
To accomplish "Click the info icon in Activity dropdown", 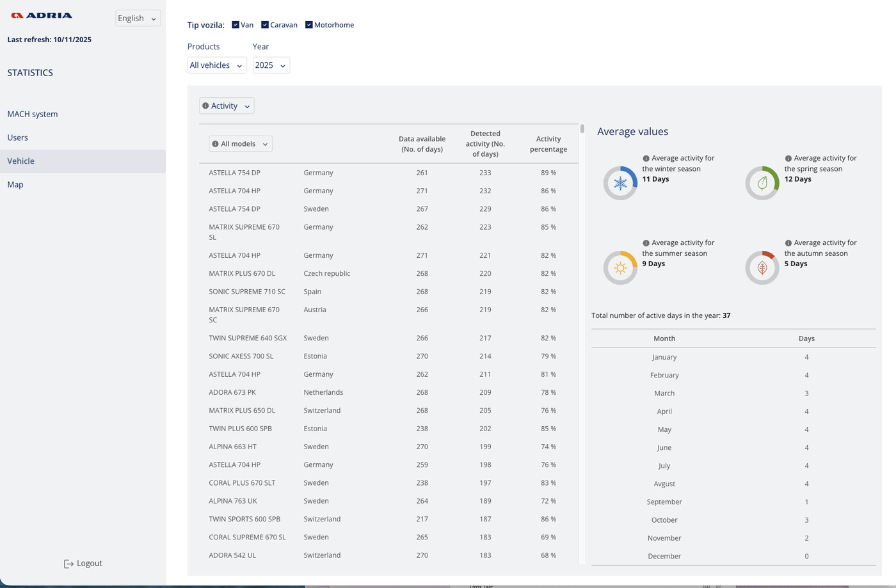I will coord(205,106).
